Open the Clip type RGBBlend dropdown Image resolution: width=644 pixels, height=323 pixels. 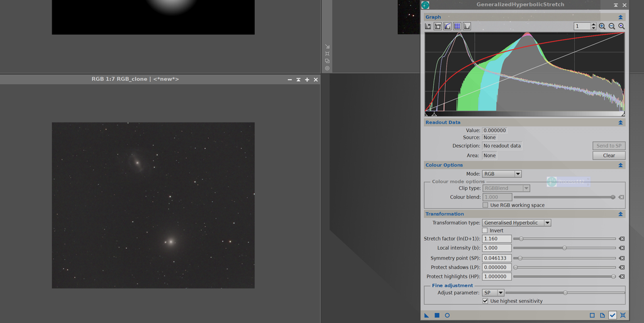coord(506,189)
